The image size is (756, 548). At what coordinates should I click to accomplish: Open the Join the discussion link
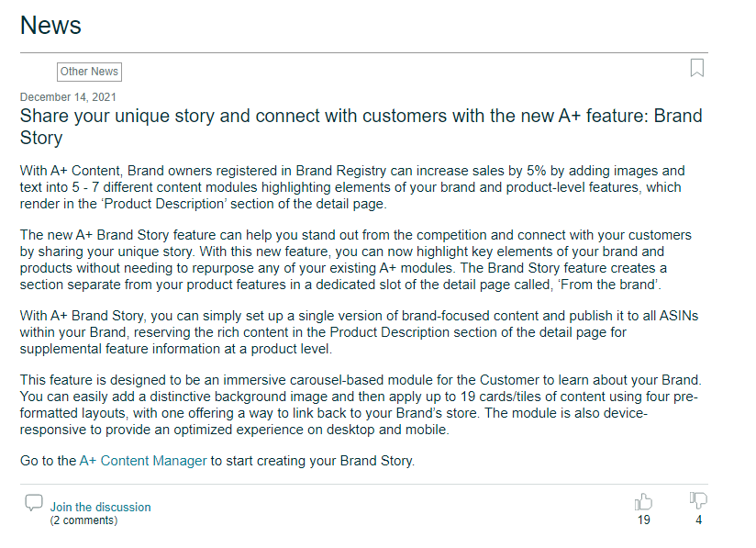[x=100, y=507]
